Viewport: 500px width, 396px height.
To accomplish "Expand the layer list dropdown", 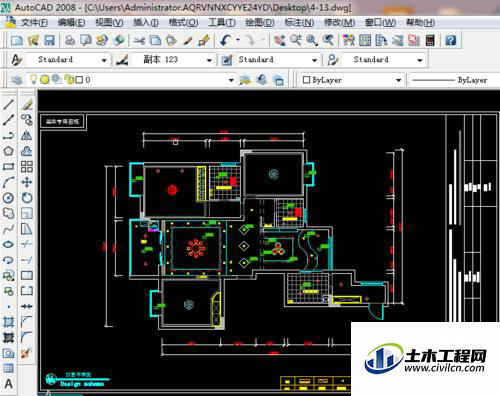I will tap(231, 80).
